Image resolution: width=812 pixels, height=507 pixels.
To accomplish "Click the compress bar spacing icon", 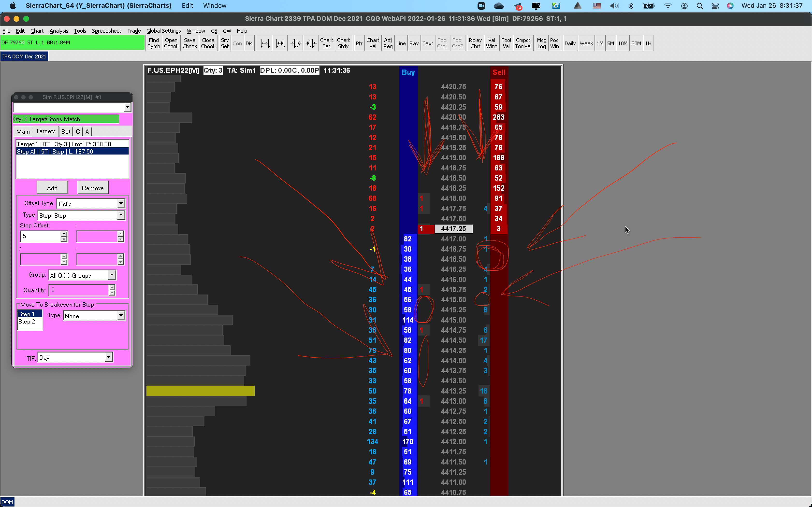I will point(296,43).
